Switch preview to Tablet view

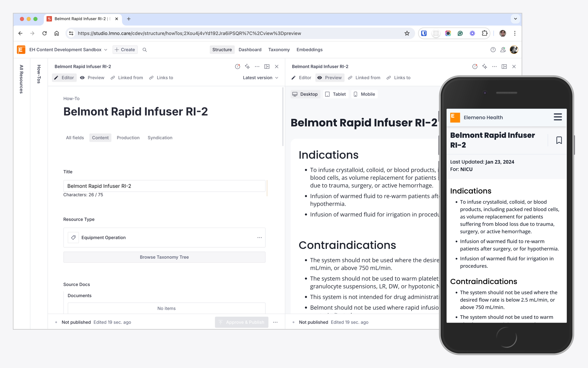[335, 94]
